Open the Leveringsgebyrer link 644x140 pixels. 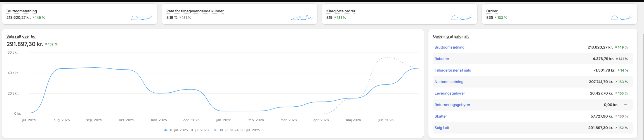[x=450, y=93]
